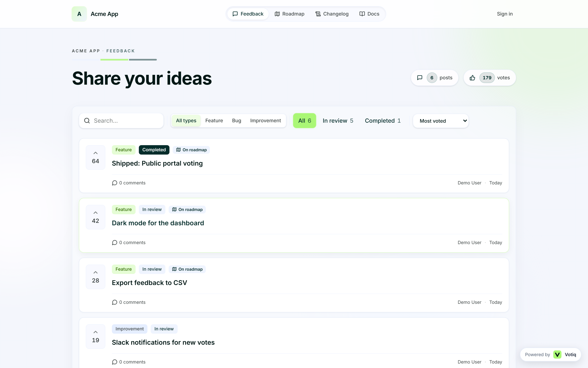Select the All types filter
Image resolution: width=588 pixels, height=368 pixels.
186,121
